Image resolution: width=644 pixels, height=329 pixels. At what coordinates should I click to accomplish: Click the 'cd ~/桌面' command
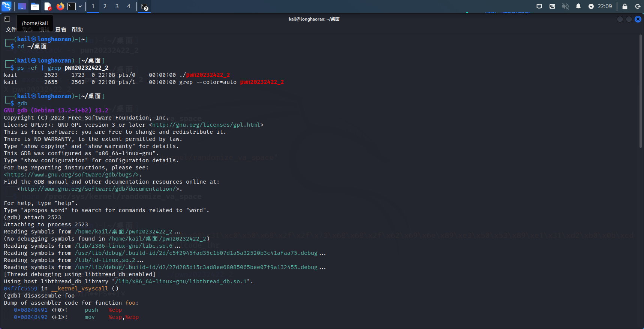coord(32,46)
